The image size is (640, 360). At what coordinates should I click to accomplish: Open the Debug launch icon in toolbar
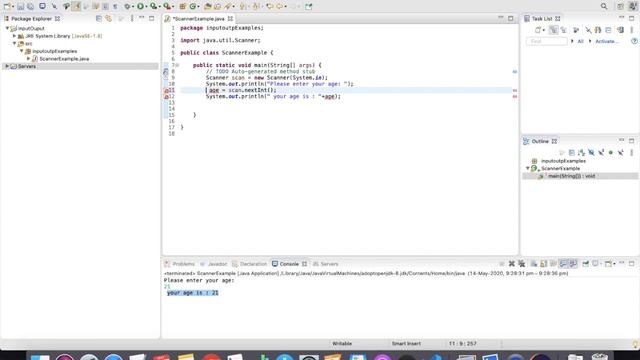point(128,6)
